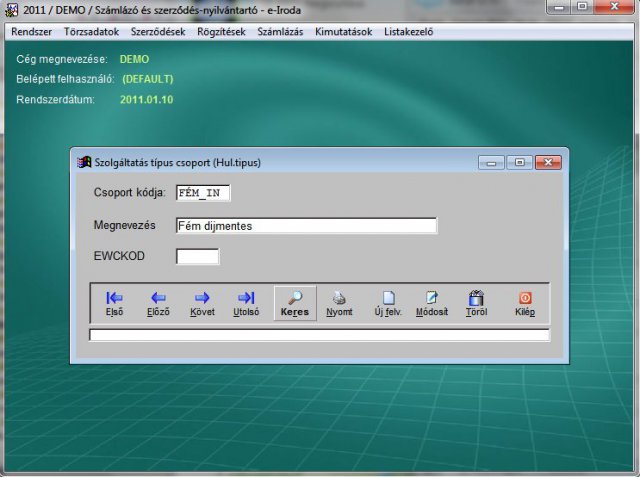Delete record with the Töröl icon

(476, 303)
